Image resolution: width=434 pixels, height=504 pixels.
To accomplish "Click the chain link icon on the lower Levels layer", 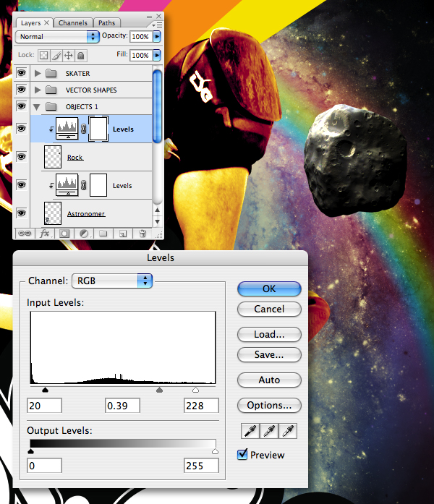I will coord(84,185).
